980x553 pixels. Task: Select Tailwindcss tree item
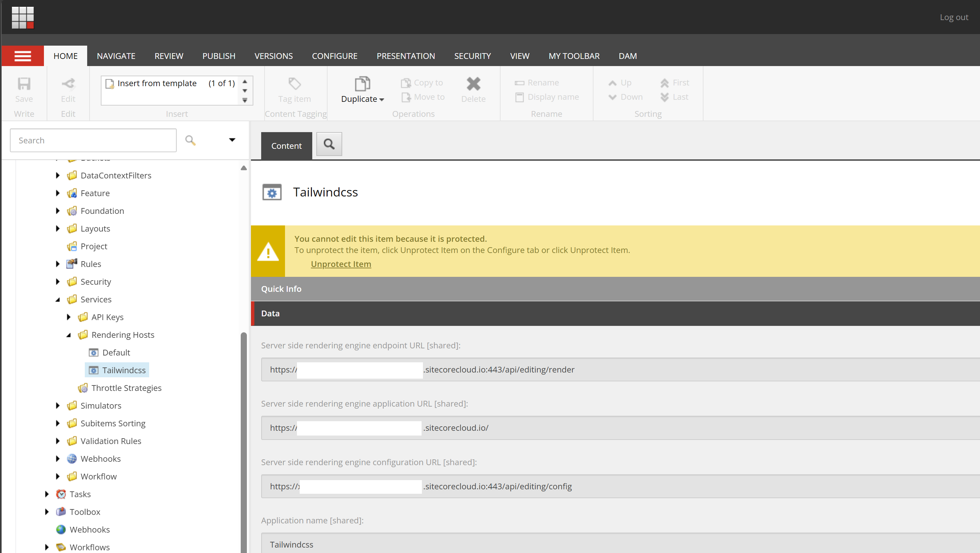(x=117, y=370)
